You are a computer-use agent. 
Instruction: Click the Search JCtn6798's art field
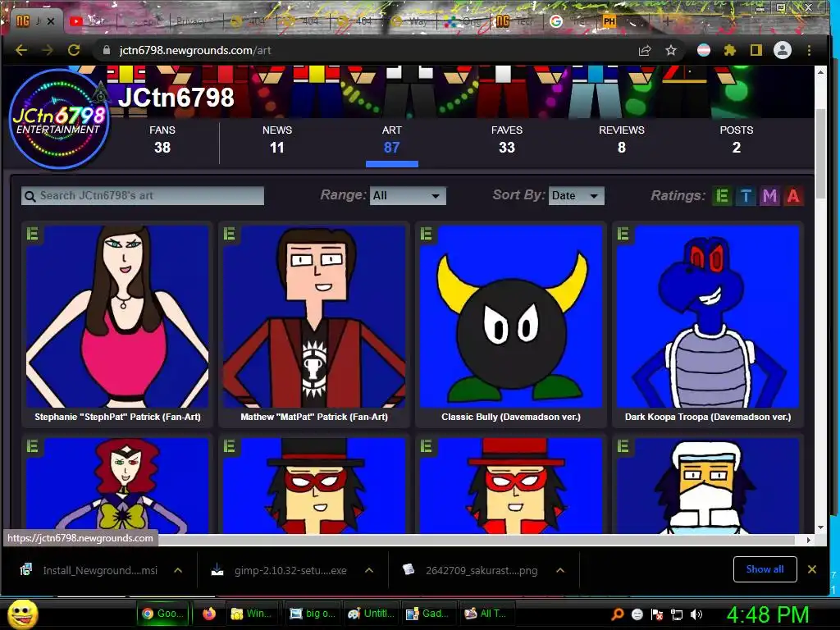point(143,195)
